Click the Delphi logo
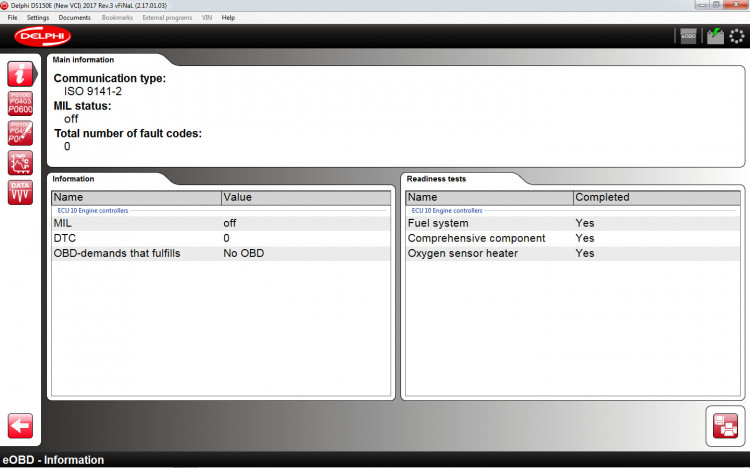The height and width of the screenshot is (468, 750). coord(42,37)
